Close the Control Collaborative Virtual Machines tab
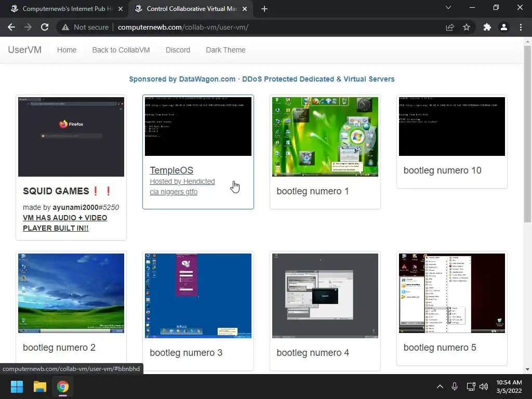The width and height of the screenshot is (532, 399). [x=245, y=9]
